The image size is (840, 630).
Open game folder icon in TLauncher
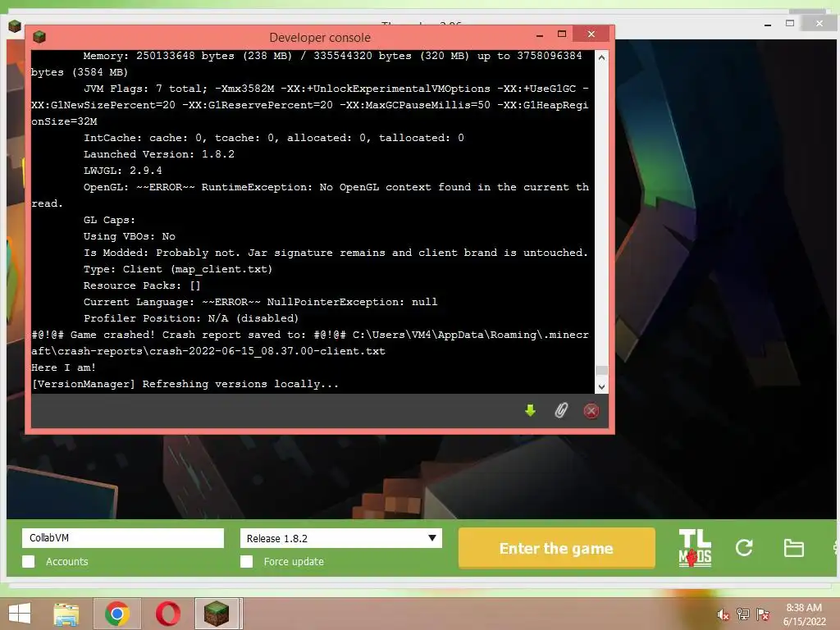coord(793,548)
